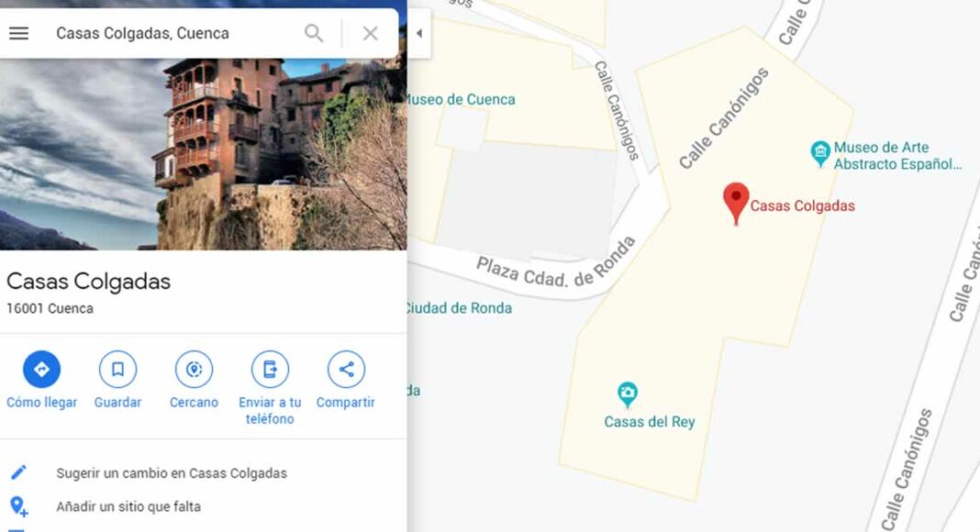Collapse the side panel with arrow
This screenshot has width=980, height=532.
pos(418,33)
